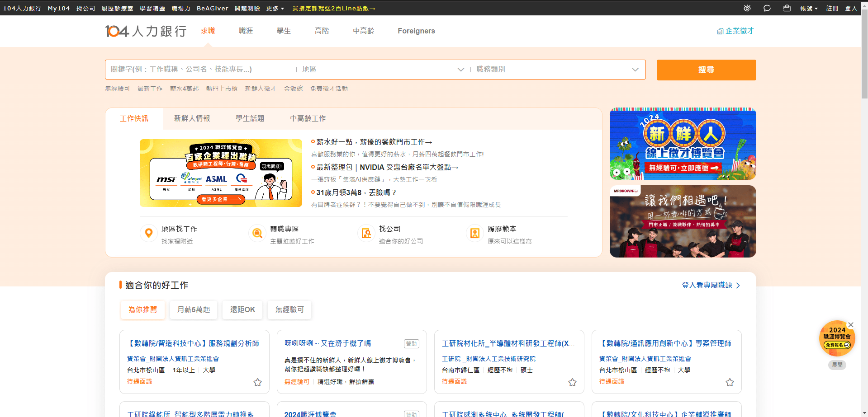This screenshot has width=868, height=417.
Task: Click the 企業徵才 link
Action: tap(735, 31)
